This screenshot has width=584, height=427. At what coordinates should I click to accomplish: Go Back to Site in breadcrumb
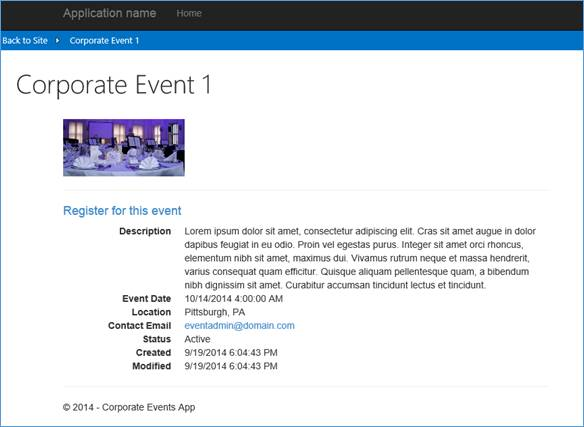point(25,41)
